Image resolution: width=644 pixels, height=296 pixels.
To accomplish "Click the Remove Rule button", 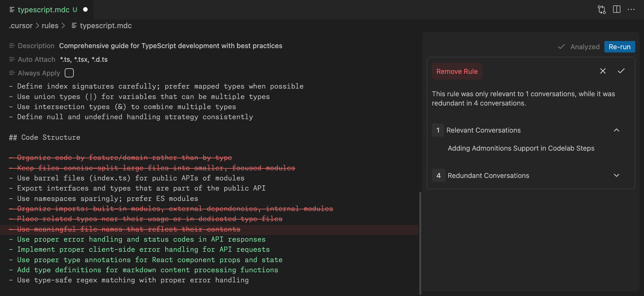I will [x=457, y=71].
